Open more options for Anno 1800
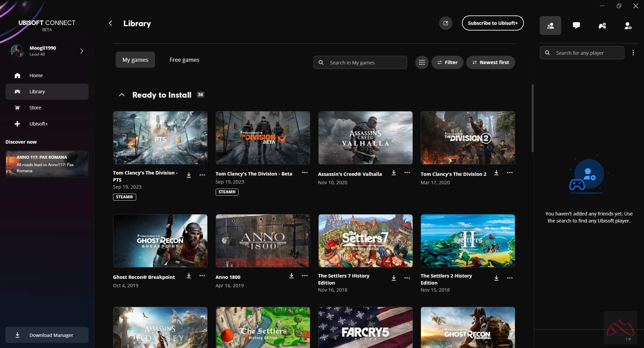Screen dimensions: 644x348 coord(305,276)
